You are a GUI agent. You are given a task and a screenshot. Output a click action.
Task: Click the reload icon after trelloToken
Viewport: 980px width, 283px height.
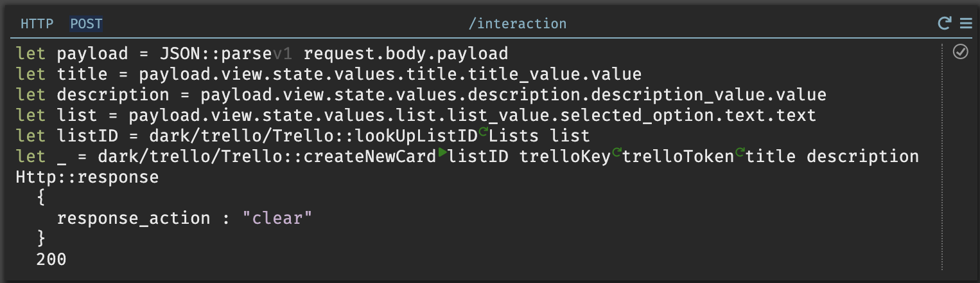click(x=740, y=153)
